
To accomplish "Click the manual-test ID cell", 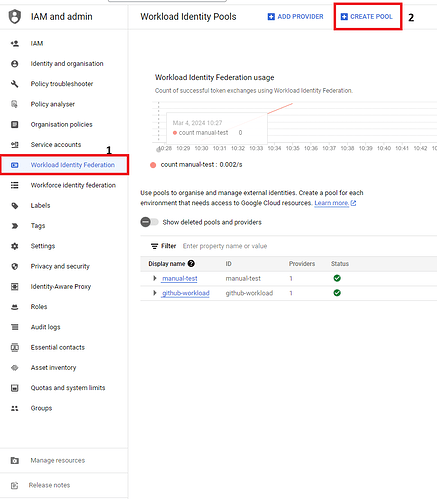I will tap(243, 278).
